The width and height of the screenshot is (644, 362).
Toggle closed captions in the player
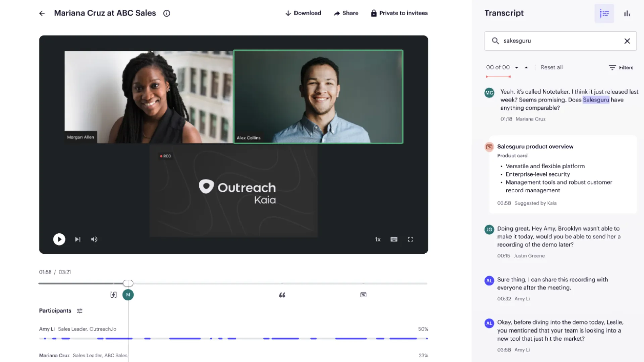(394, 239)
